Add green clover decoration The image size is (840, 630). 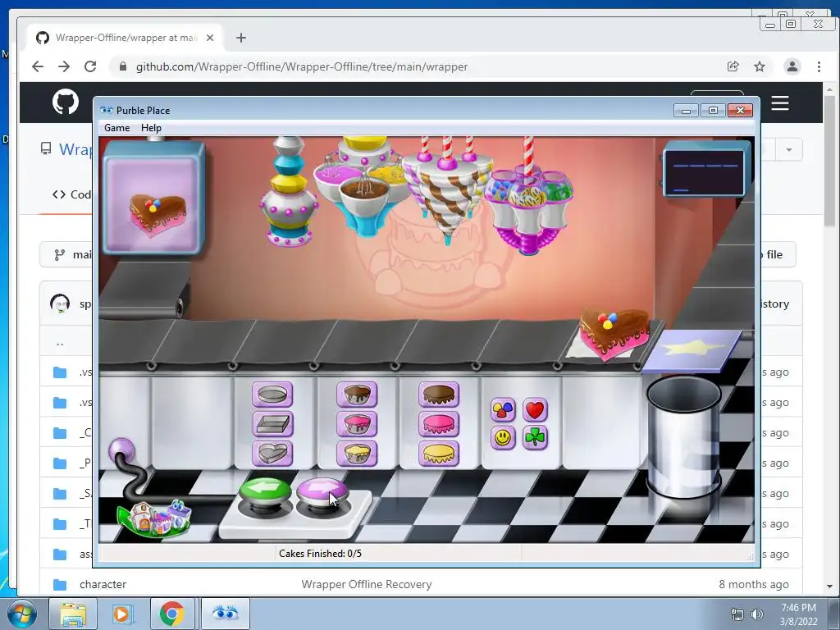tap(535, 438)
